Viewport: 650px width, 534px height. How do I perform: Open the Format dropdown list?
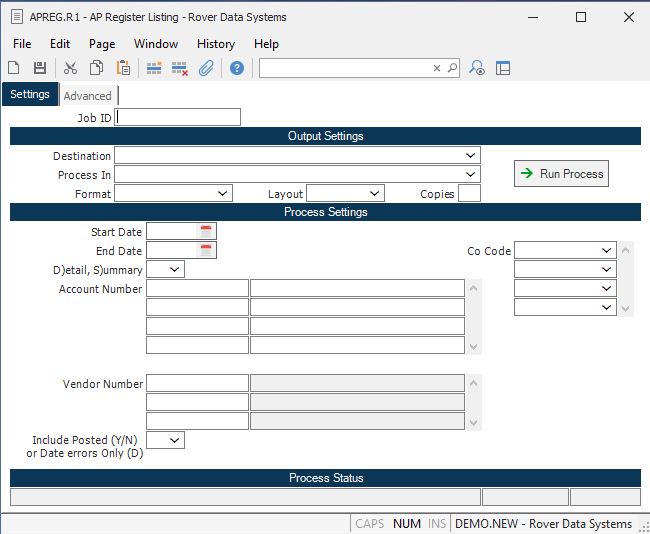(x=222, y=194)
